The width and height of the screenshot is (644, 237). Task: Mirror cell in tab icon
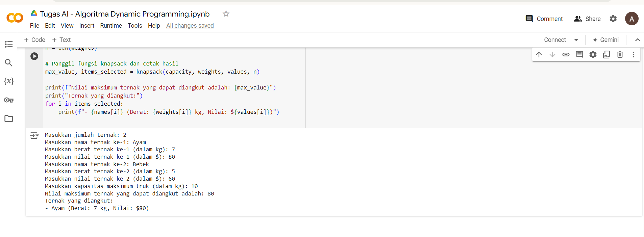(x=606, y=54)
